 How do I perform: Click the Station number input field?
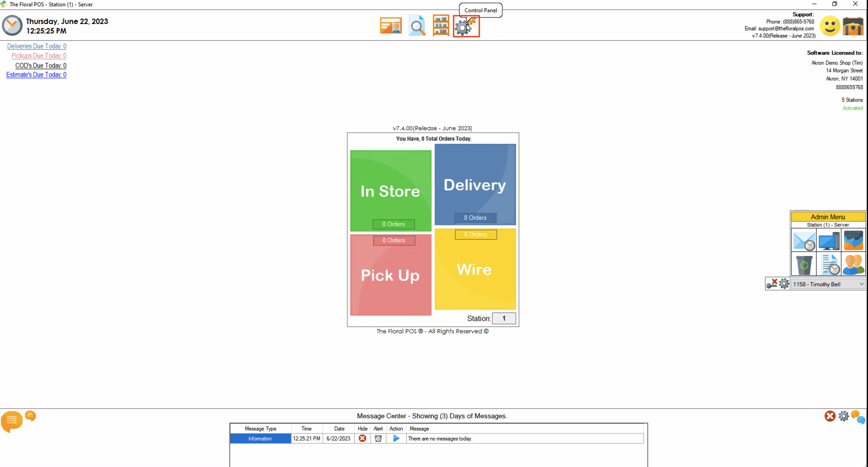pyautogui.click(x=504, y=318)
